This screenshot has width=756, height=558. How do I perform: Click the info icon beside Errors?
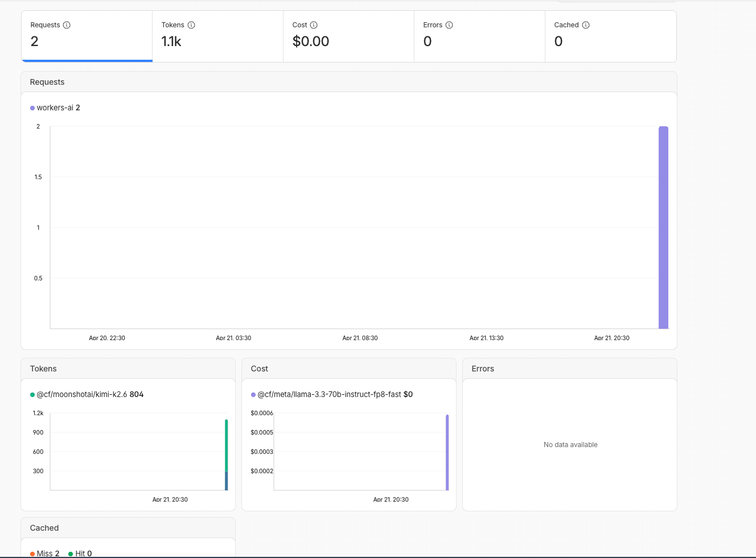[449, 25]
